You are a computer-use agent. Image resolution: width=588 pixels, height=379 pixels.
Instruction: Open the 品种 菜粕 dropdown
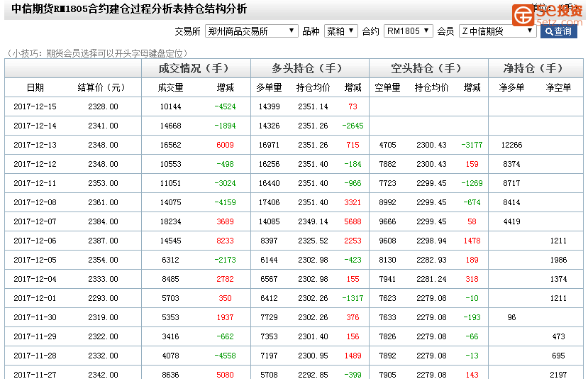tap(340, 31)
